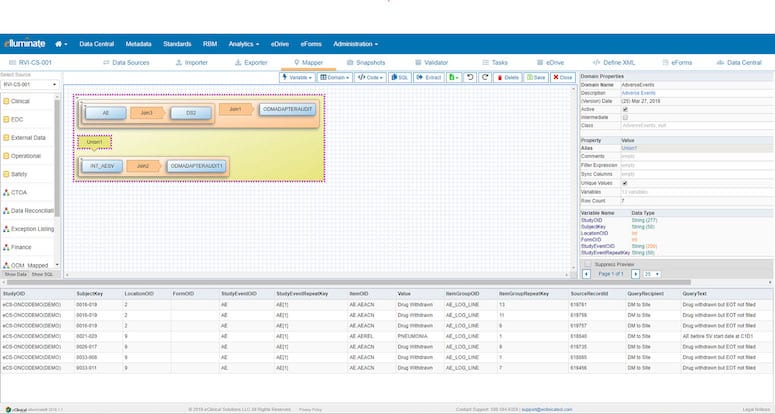Click the data grid horizontal scrollbar

point(348,283)
